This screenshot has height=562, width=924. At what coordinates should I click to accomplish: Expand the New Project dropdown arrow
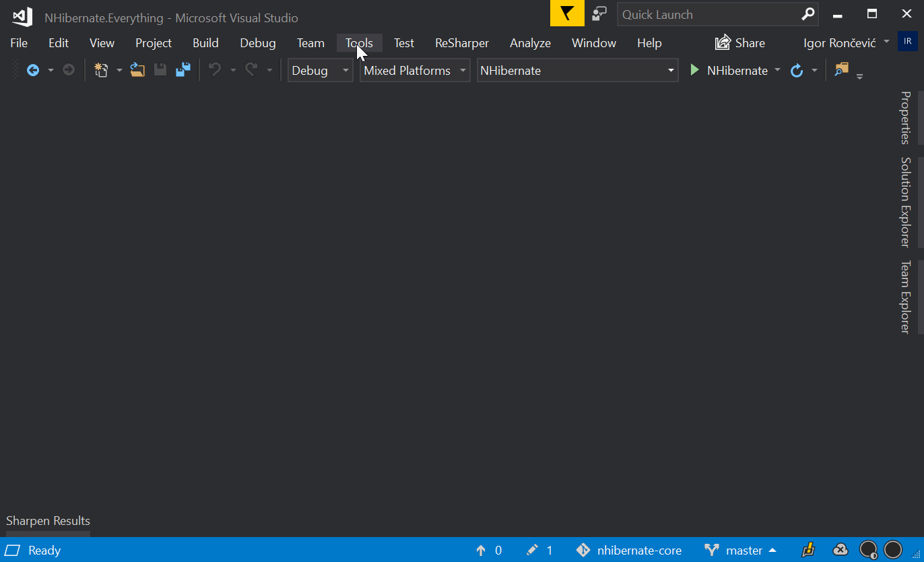(119, 70)
